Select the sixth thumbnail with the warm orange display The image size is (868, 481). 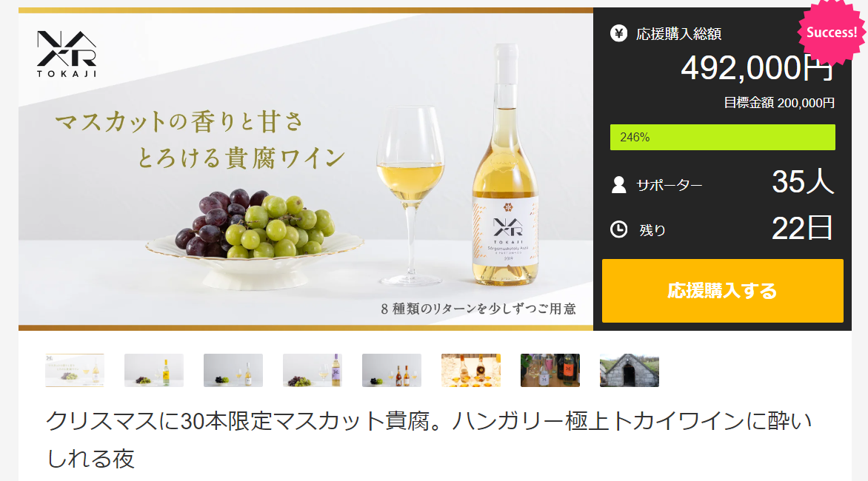tap(470, 370)
